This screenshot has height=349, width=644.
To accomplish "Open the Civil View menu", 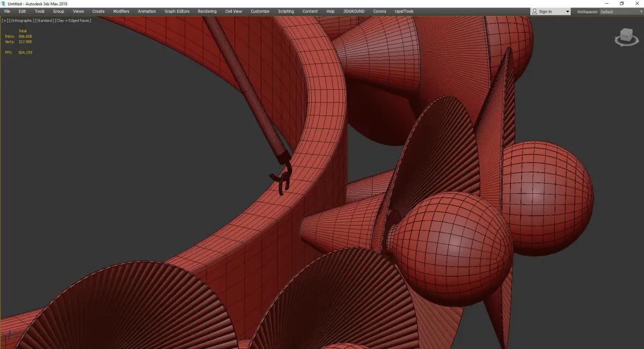I will (233, 11).
